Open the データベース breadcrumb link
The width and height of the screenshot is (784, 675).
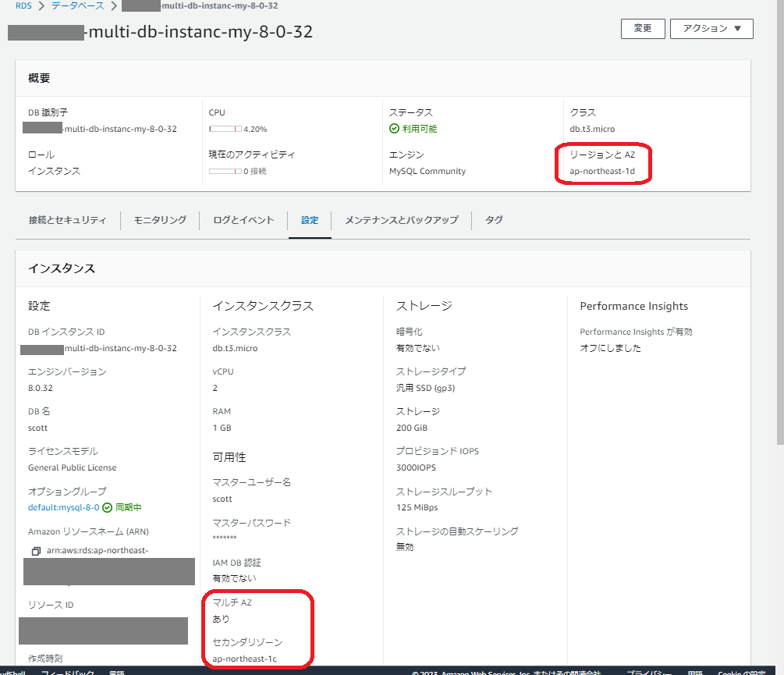(78, 6)
